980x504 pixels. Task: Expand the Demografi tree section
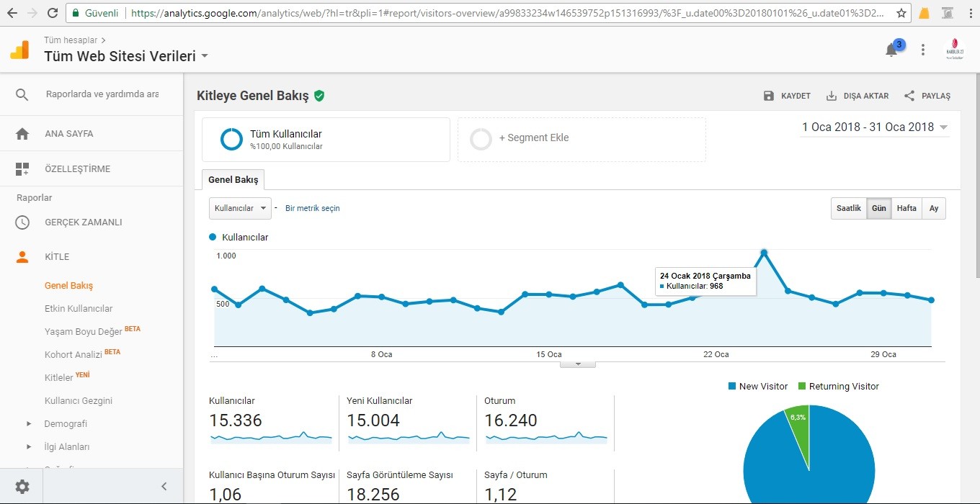click(x=29, y=424)
